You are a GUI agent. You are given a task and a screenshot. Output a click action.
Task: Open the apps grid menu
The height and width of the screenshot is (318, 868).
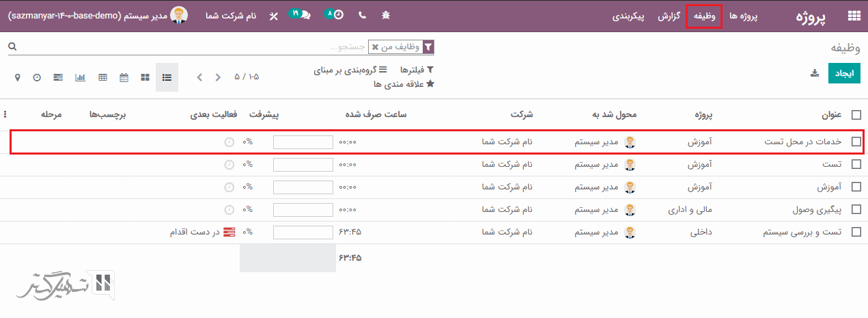[x=854, y=16]
